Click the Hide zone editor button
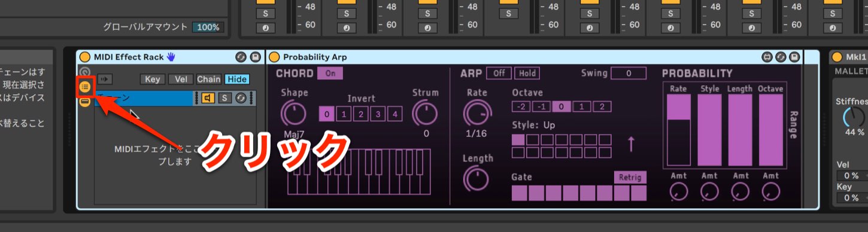Viewport: 868px width, 232px height. (x=237, y=79)
